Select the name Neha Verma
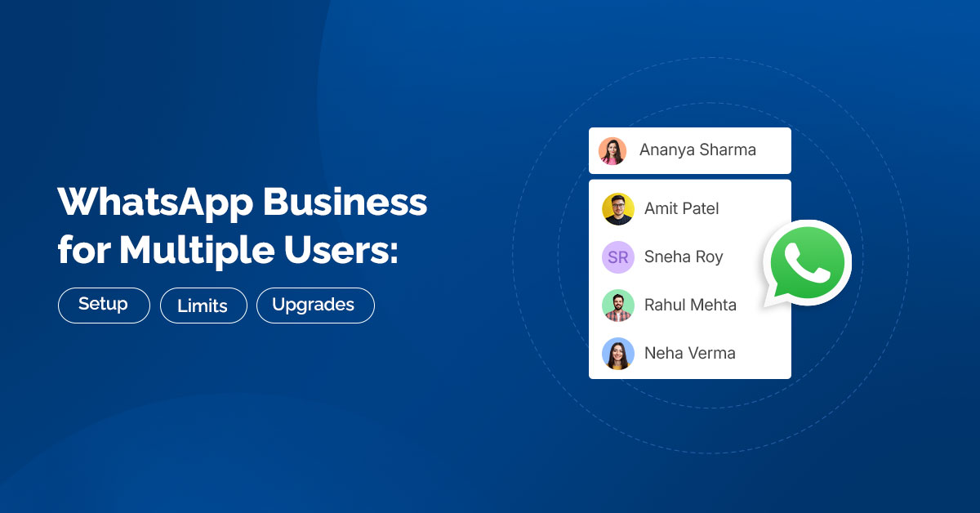Viewport: 980px width, 513px height. [x=690, y=354]
